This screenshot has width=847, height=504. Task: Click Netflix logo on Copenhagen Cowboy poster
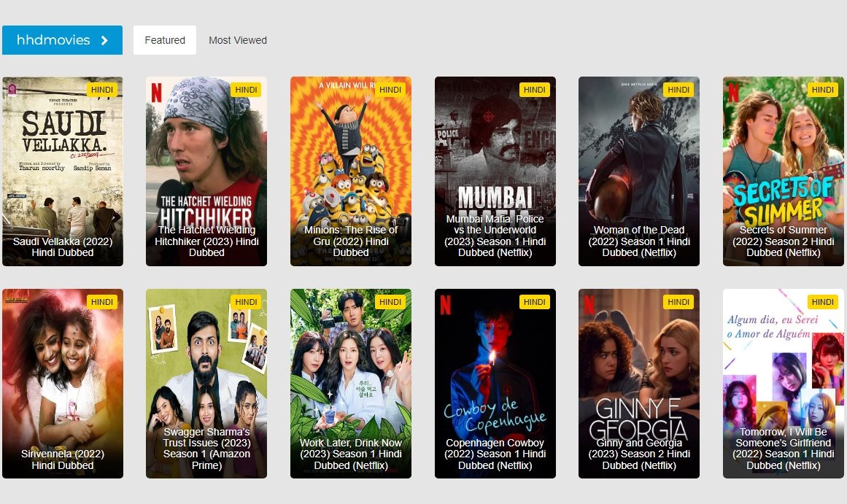pyautogui.click(x=445, y=303)
